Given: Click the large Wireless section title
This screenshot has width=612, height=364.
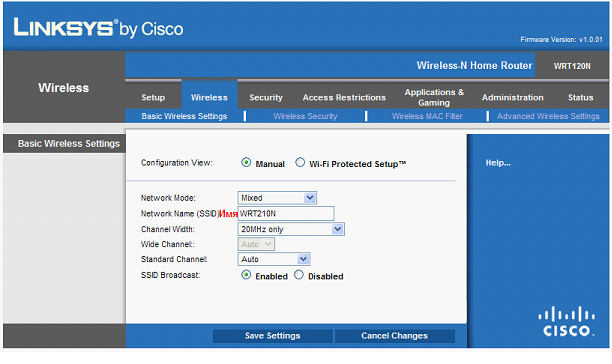Looking at the screenshot, I should [64, 88].
